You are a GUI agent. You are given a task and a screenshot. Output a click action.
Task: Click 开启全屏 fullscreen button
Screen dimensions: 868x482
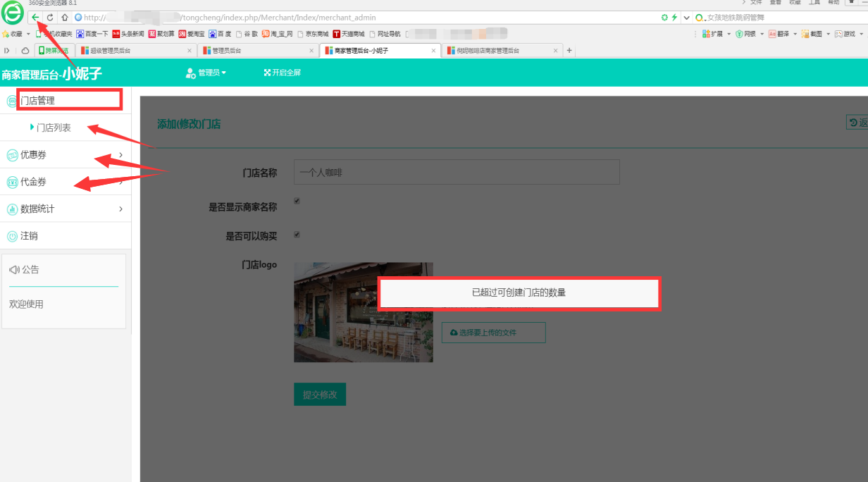point(283,73)
